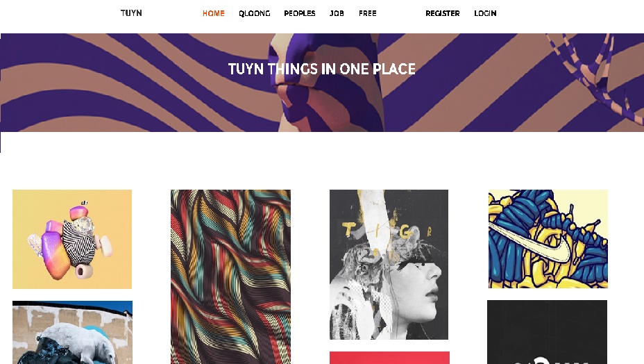
Task: Open the PEOPLES section
Action: tap(299, 13)
